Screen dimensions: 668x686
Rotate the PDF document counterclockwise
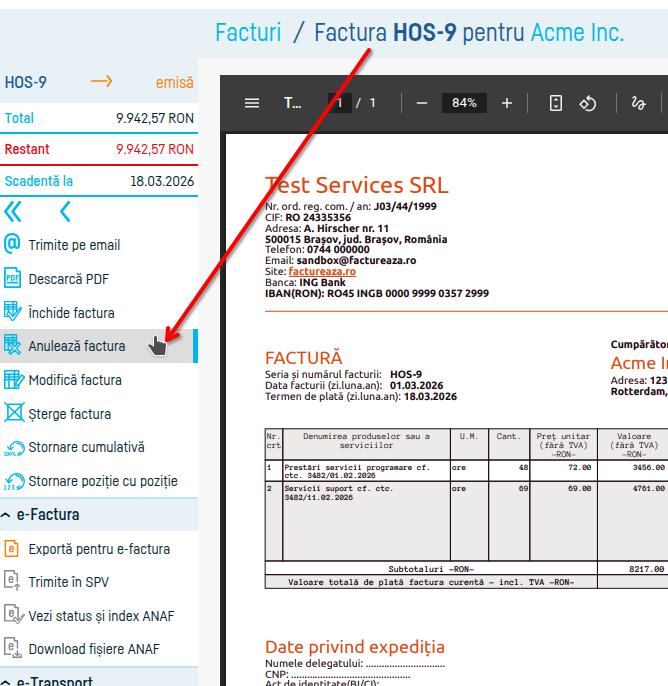[589, 103]
